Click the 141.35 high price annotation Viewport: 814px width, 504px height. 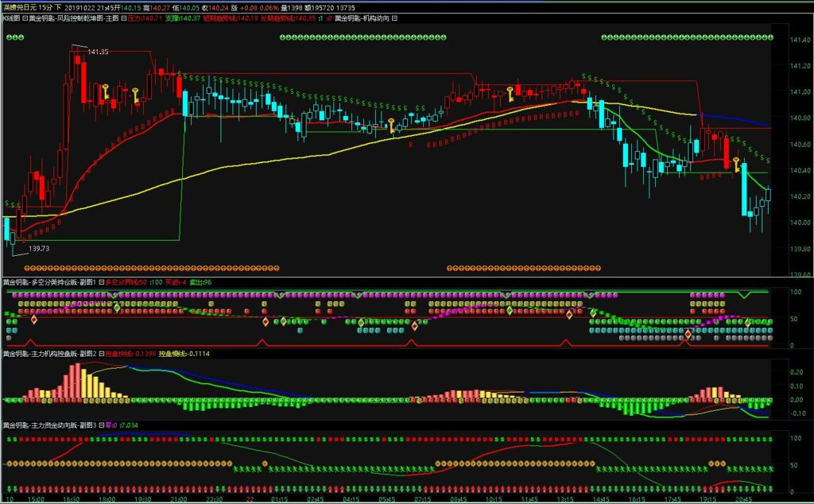tap(98, 52)
